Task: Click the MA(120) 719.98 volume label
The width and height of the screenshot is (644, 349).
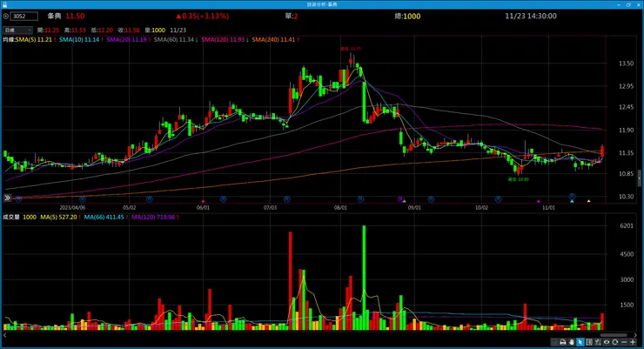Action: [153, 218]
